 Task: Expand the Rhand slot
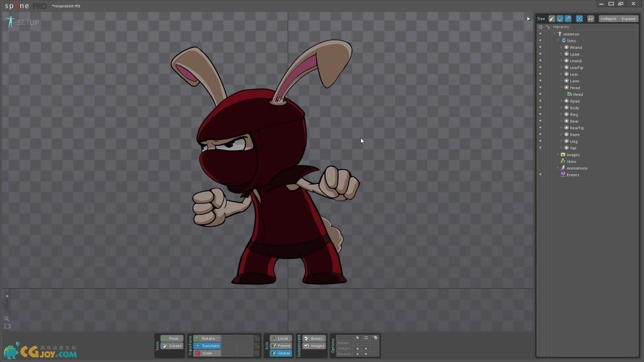561,47
